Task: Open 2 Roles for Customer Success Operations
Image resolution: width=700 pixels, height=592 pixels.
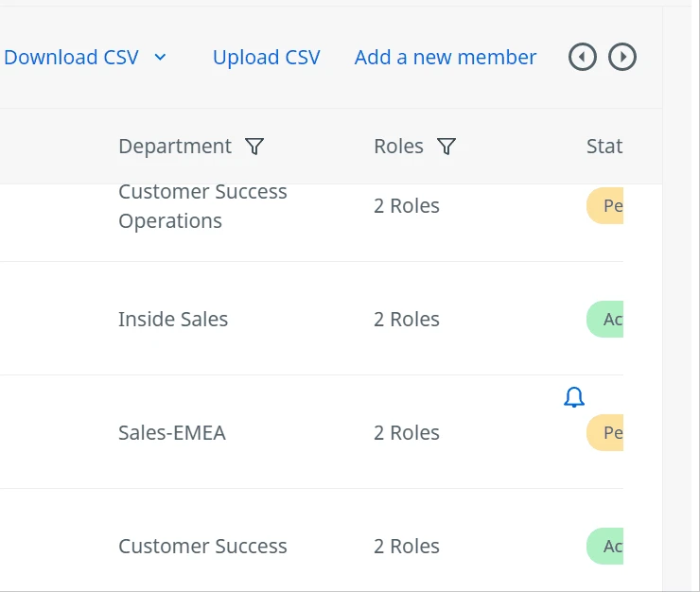Action: (x=407, y=206)
